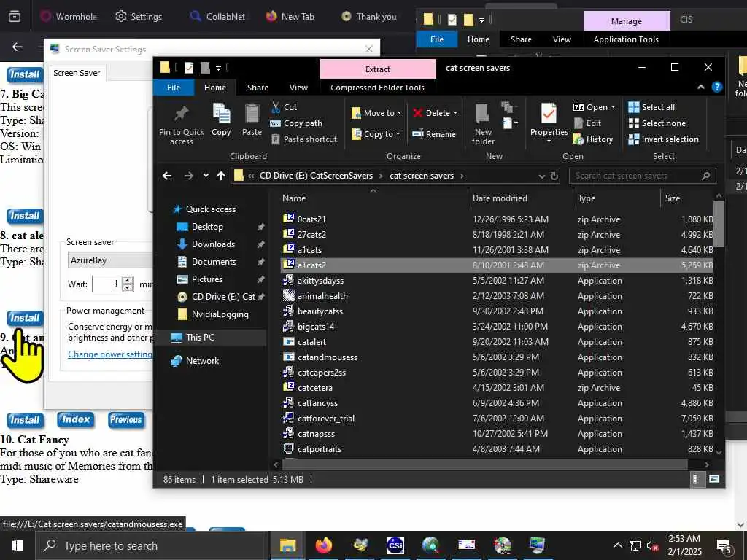Click the Index button on webpage
747x560 pixels.
(76, 419)
